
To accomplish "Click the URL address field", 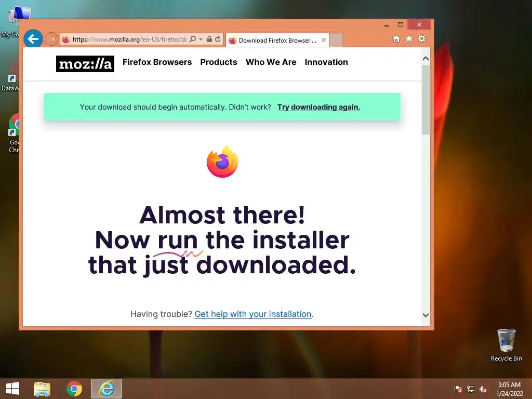I will pyautogui.click(x=129, y=39).
